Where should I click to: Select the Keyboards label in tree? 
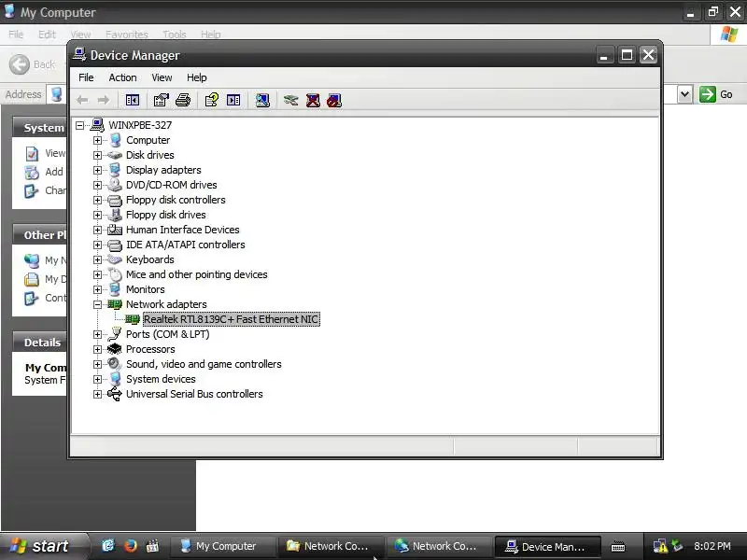tap(149, 259)
